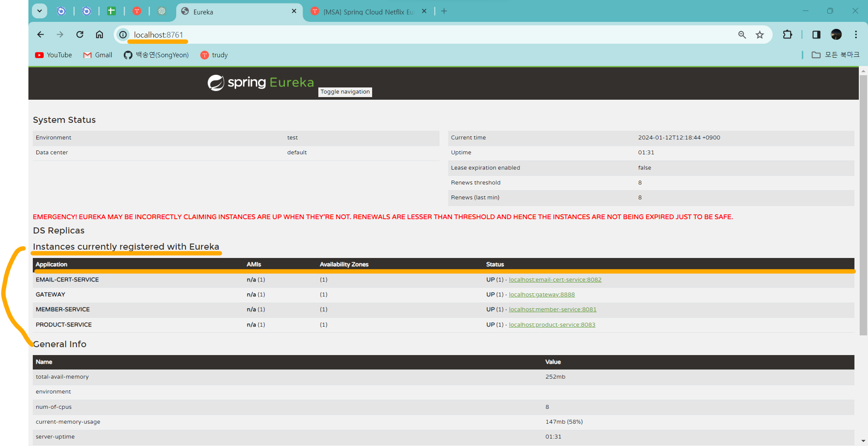Click the server-uptime row name
Image resolution: width=868 pixels, height=446 pixels.
(55, 437)
